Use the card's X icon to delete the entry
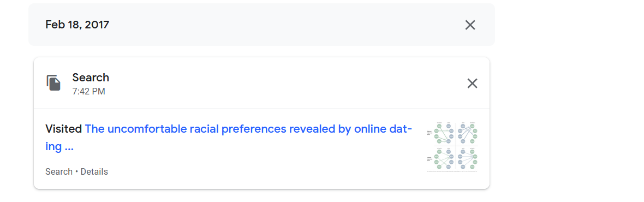This screenshot has width=644, height=202. click(x=472, y=84)
